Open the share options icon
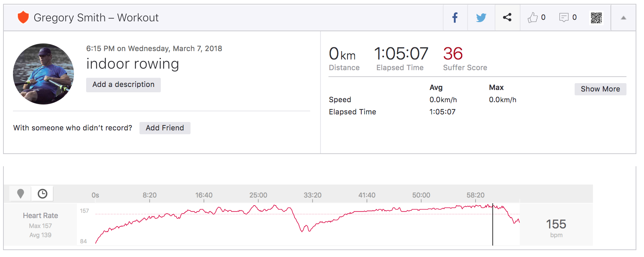Image resolution: width=644 pixels, height=257 pixels. click(507, 17)
